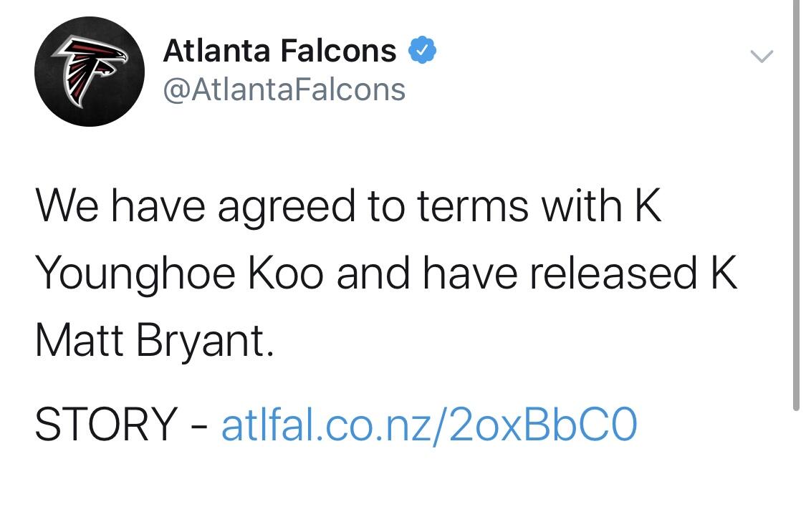
Task: Click the @AtlantaFalcons handle
Action: tap(284, 90)
